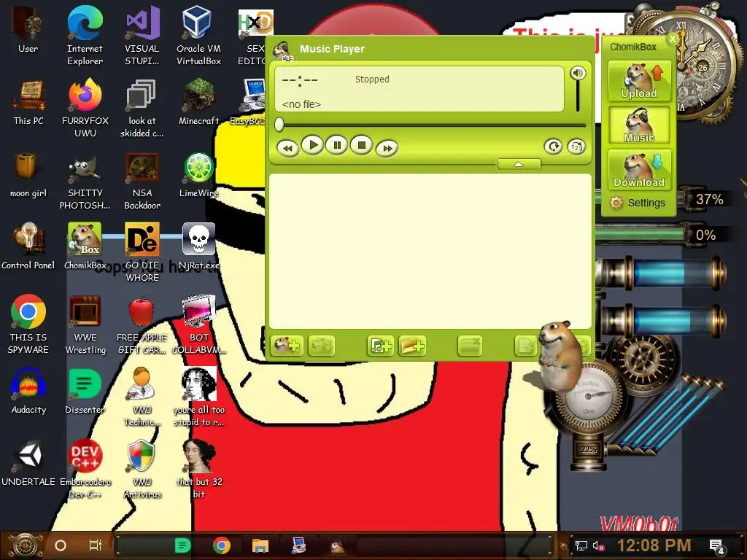747x560 pixels.
Task: Select the VM0 Antivirus shield icon
Action: pos(142,470)
